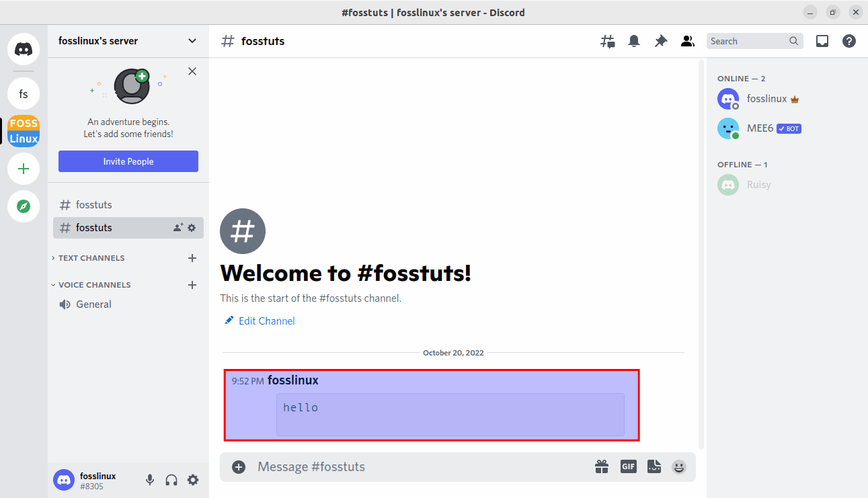
Task: Click fosslinux username on the message
Action: coord(293,380)
